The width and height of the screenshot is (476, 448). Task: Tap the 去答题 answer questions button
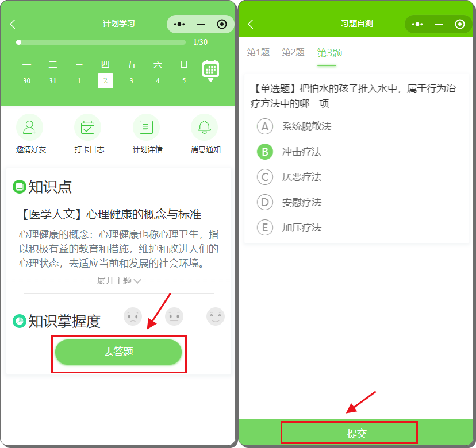point(118,352)
